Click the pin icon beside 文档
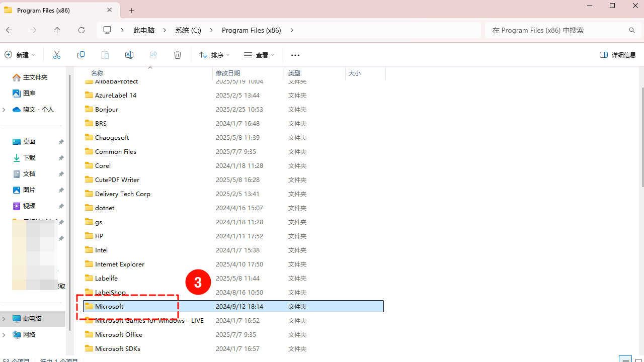 pyautogui.click(x=61, y=174)
